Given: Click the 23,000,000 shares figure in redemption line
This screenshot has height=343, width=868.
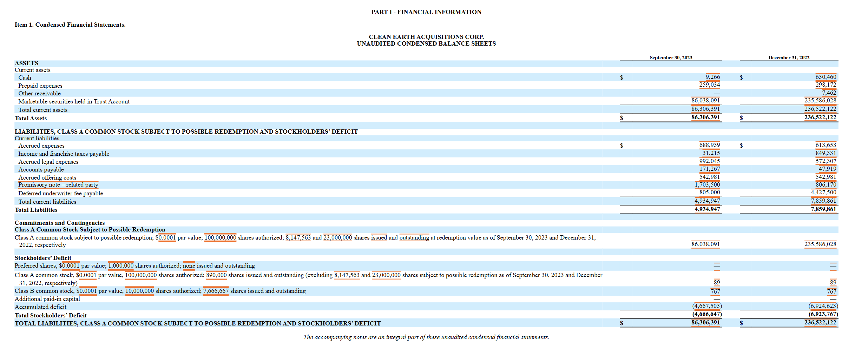Looking at the screenshot, I should pos(337,237).
